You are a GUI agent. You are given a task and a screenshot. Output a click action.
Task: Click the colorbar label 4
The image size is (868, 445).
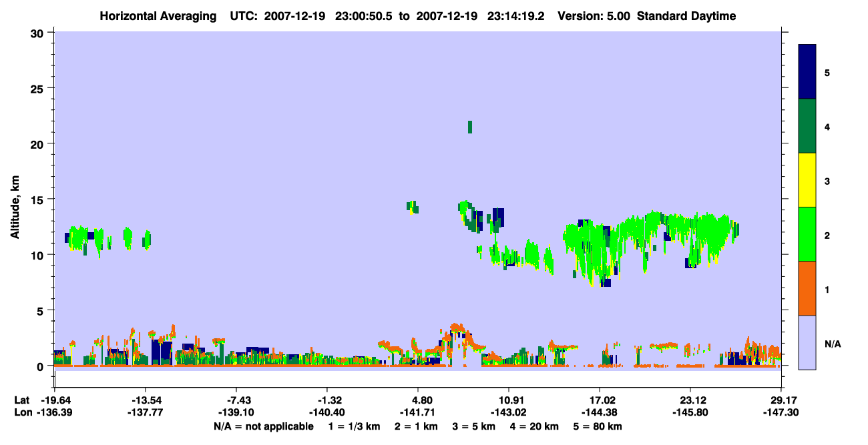pos(827,127)
